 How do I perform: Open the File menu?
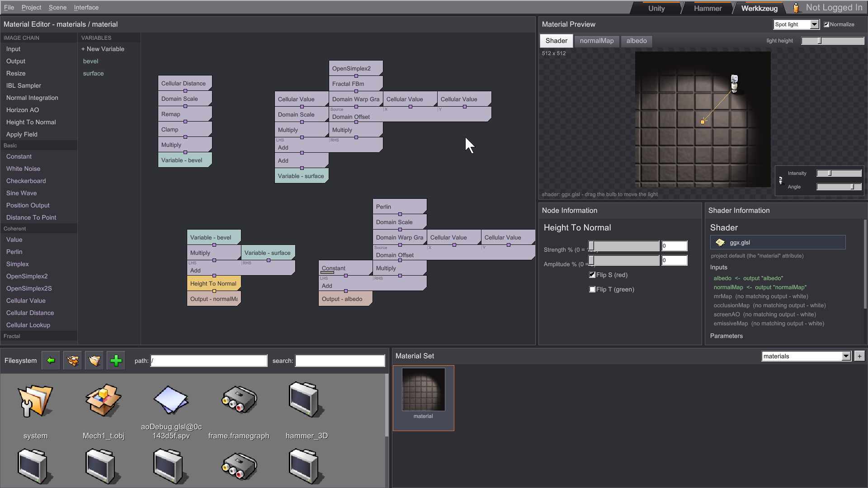[x=9, y=7]
